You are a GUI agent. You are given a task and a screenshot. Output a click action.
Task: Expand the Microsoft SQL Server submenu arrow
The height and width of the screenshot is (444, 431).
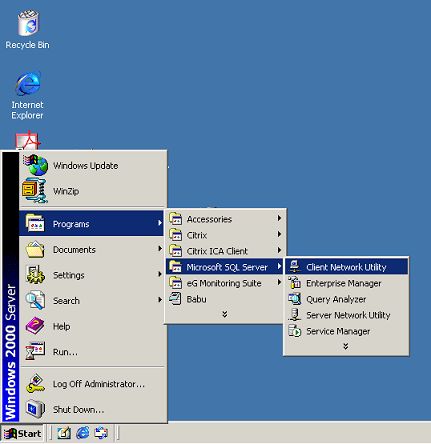279,266
